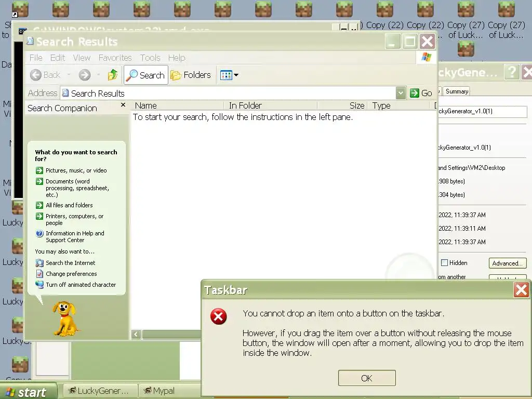This screenshot has width=532, height=399.
Task: Open the Favorites menu
Action: coord(115,58)
